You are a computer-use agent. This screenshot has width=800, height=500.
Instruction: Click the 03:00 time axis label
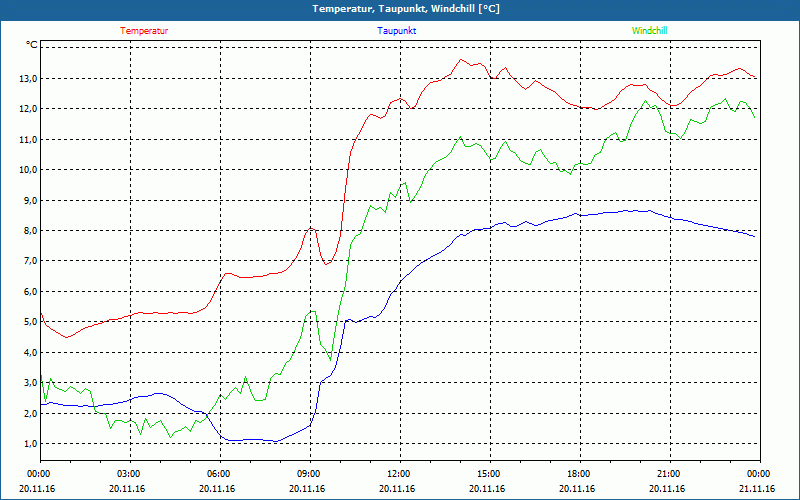tap(131, 474)
